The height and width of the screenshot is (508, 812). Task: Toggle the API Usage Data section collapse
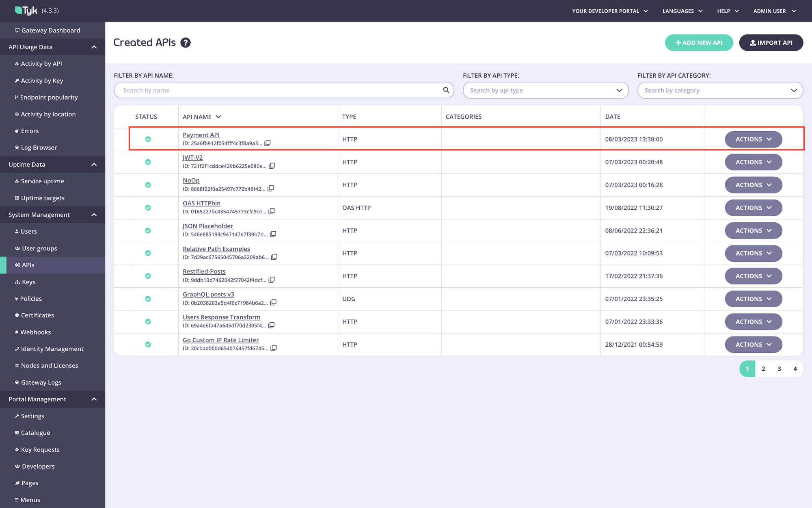coord(93,47)
